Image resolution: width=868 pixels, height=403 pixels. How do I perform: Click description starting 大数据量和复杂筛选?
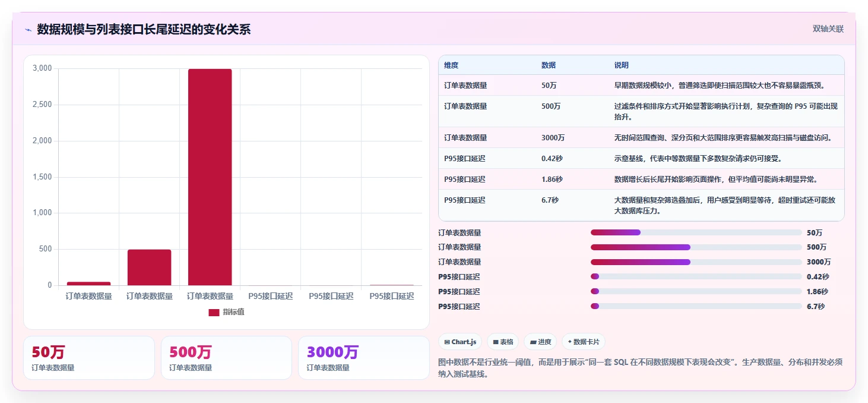click(x=726, y=206)
